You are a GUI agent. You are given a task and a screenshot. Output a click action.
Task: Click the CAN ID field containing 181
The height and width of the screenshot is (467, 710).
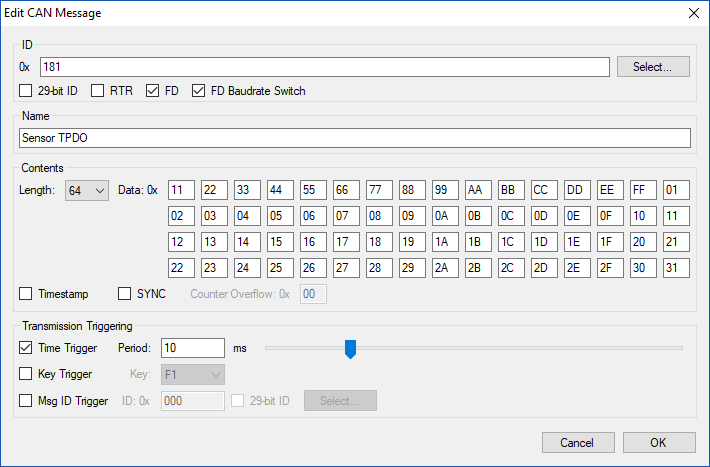(x=324, y=67)
